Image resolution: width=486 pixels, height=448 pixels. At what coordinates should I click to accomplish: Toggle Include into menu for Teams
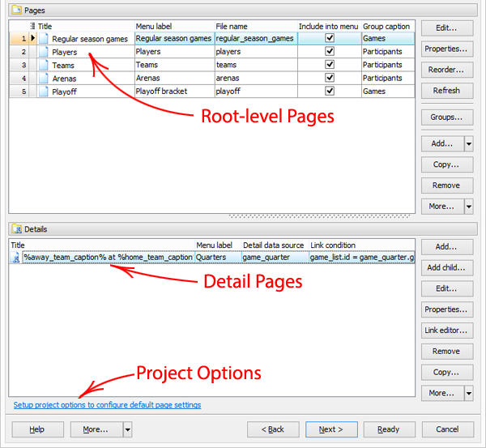pos(329,65)
